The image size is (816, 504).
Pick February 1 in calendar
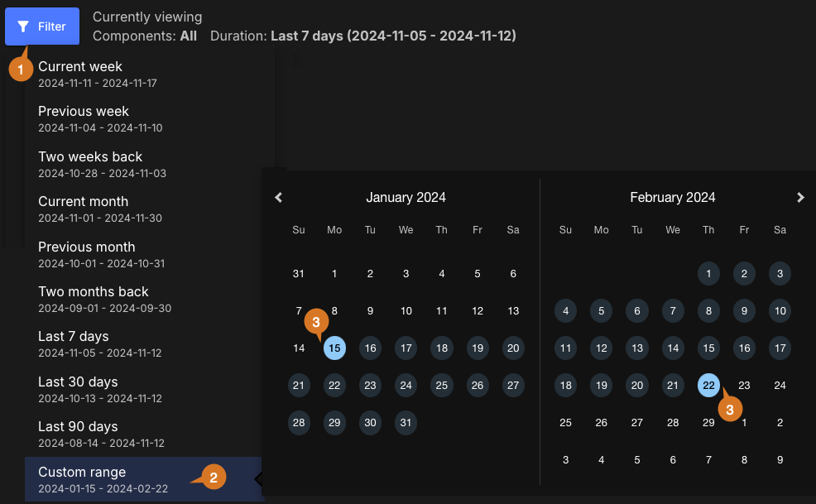click(708, 274)
